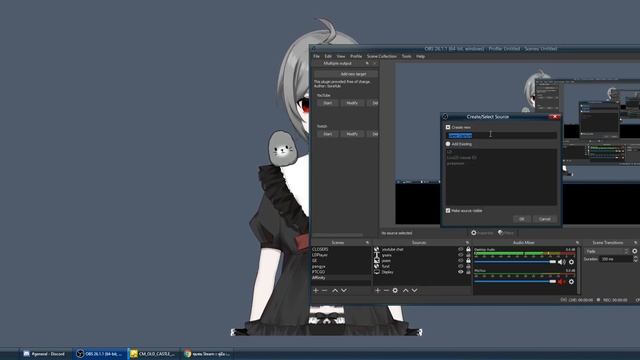Select the youtube chat source row
Image resolution: width=640 pixels, height=360 pixels.
[x=422, y=249]
